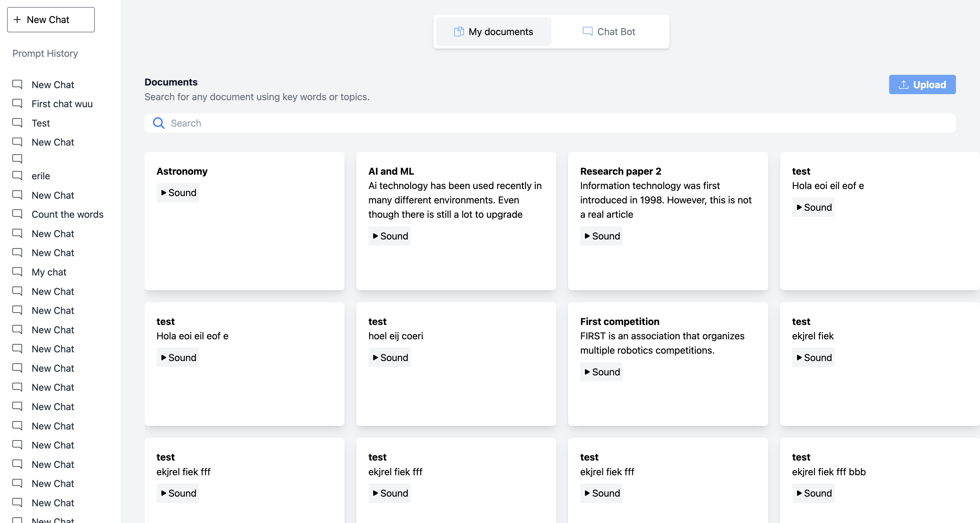
Task: Click chat bubble icon next to My chat
Action: (x=17, y=272)
